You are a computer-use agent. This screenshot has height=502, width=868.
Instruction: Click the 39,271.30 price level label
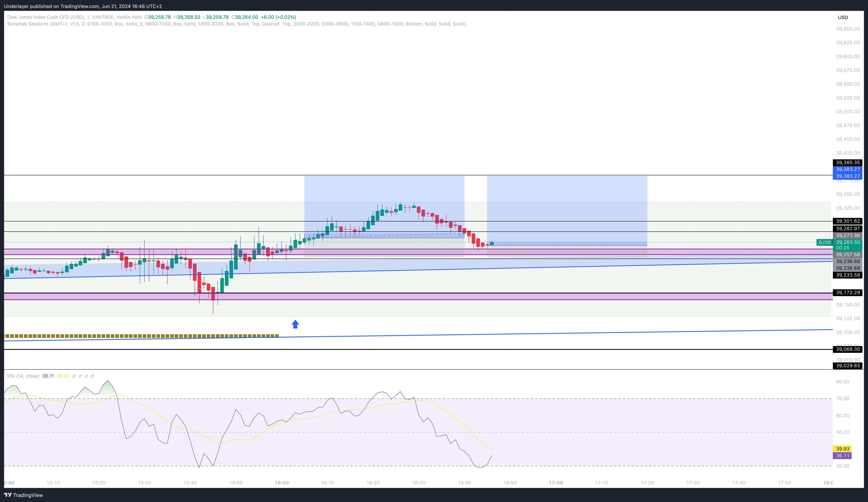[x=848, y=235]
